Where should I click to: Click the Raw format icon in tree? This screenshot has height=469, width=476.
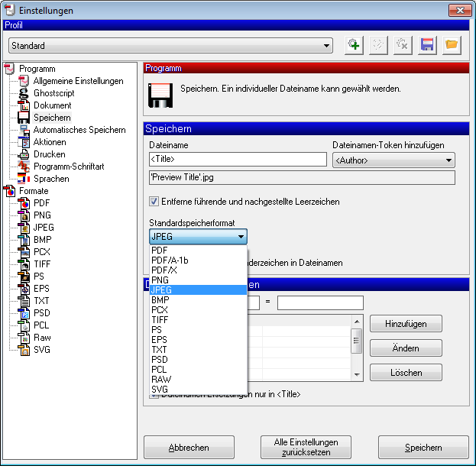24,338
